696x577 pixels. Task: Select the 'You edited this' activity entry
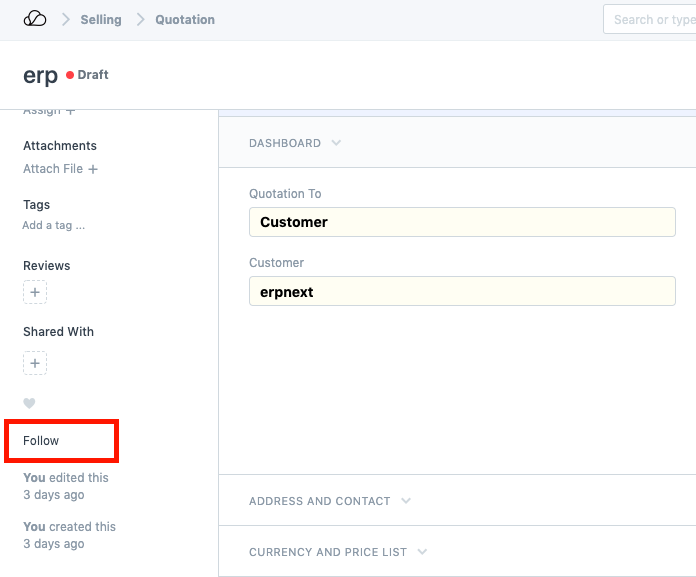click(x=66, y=478)
